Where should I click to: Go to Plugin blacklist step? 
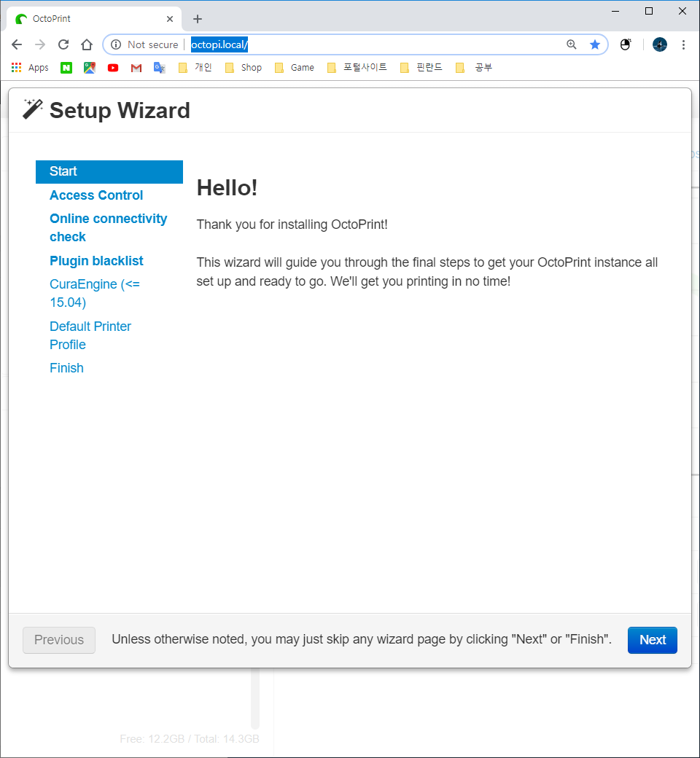[96, 261]
